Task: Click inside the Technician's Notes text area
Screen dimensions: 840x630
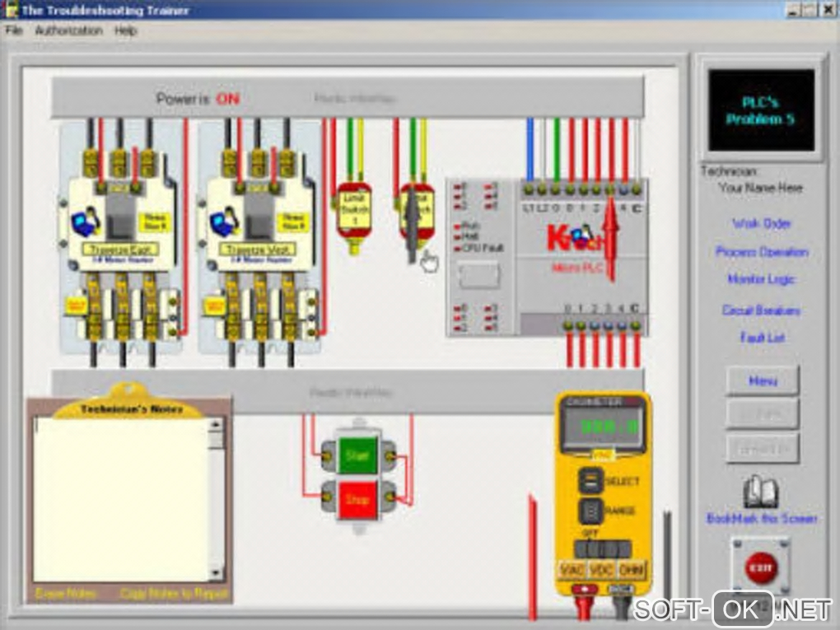Action: point(120,499)
